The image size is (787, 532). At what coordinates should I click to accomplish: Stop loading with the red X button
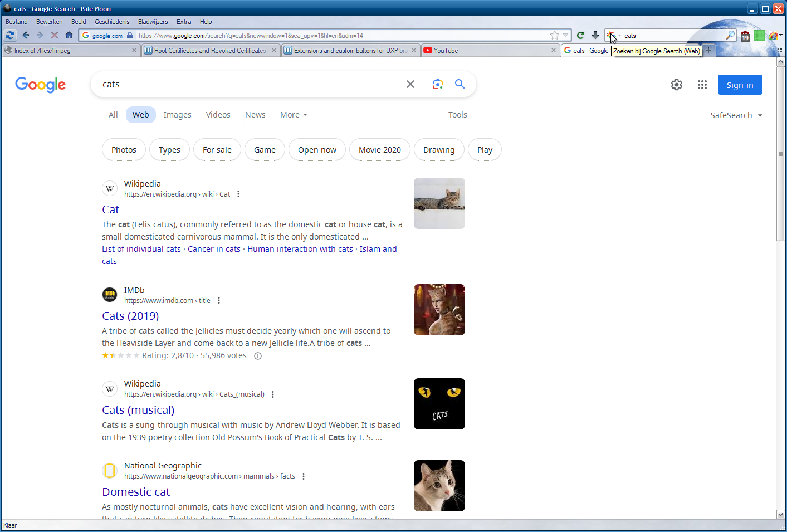click(55, 35)
